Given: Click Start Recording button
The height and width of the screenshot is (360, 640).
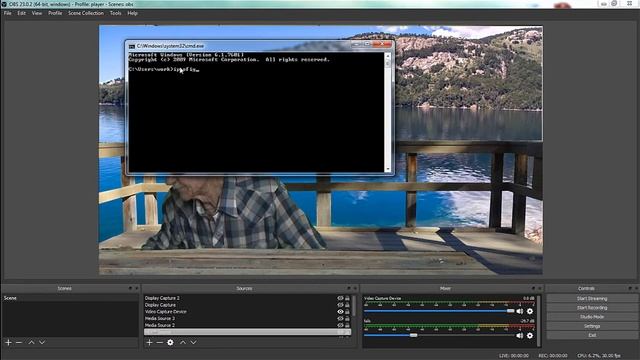Looking at the screenshot, I should point(592,308).
